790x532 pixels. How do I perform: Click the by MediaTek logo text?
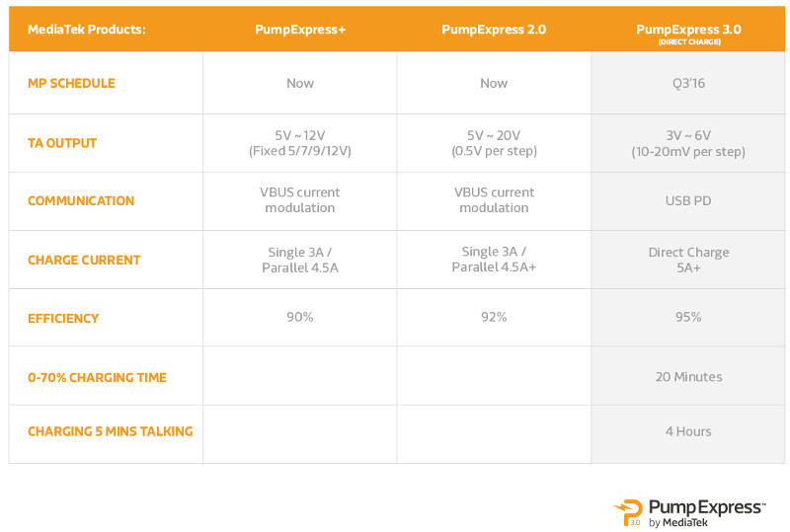678,523
